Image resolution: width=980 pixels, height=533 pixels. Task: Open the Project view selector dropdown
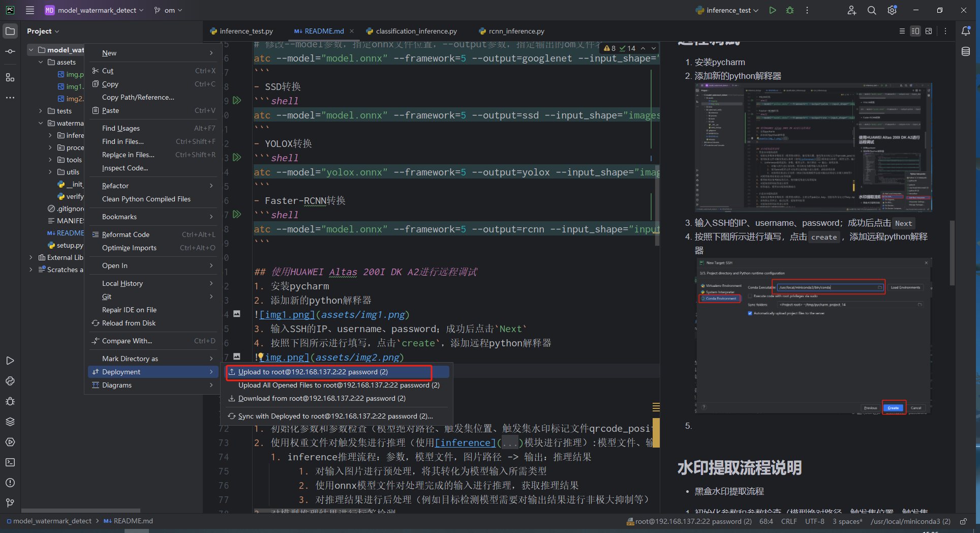click(43, 31)
